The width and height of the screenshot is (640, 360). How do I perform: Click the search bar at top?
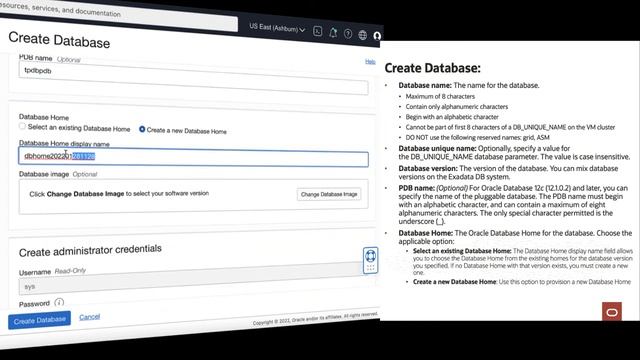tap(118, 16)
